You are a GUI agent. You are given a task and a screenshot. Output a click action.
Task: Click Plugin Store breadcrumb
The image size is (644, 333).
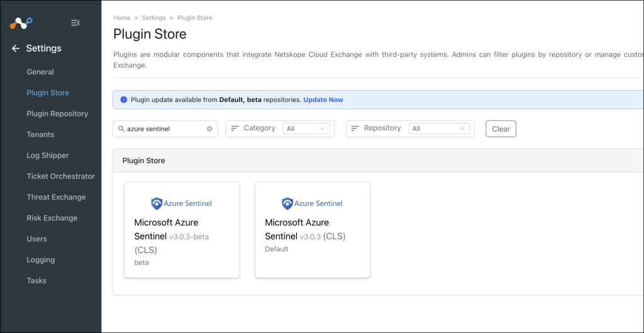coord(195,18)
